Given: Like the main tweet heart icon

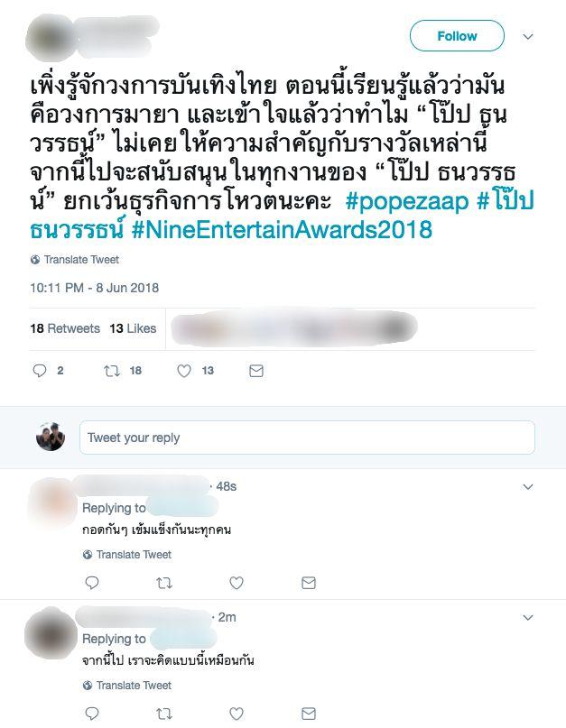Looking at the screenshot, I should click(184, 371).
